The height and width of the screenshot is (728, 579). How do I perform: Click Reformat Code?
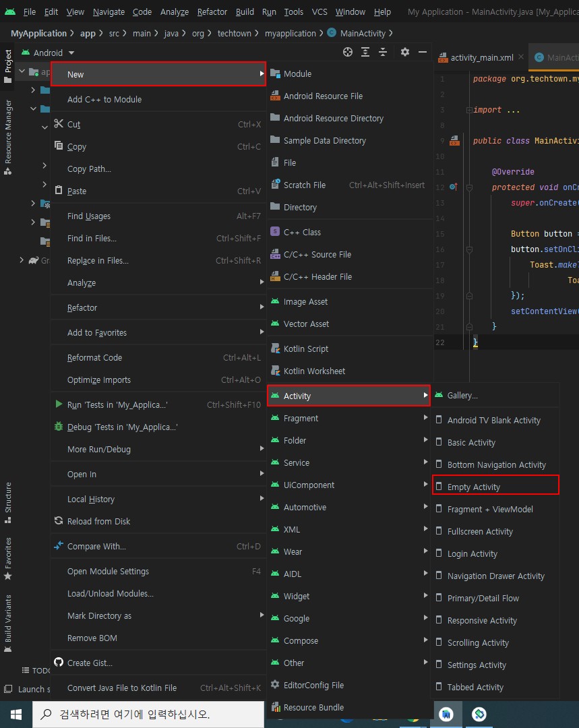click(x=158, y=357)
